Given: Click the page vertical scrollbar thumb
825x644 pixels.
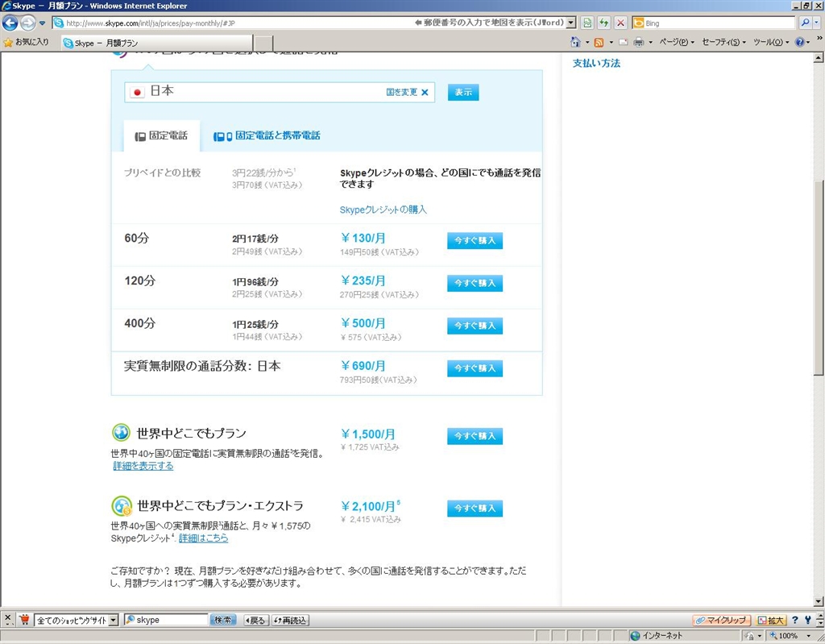Looking at the screenshot, I should click(819, 278).
